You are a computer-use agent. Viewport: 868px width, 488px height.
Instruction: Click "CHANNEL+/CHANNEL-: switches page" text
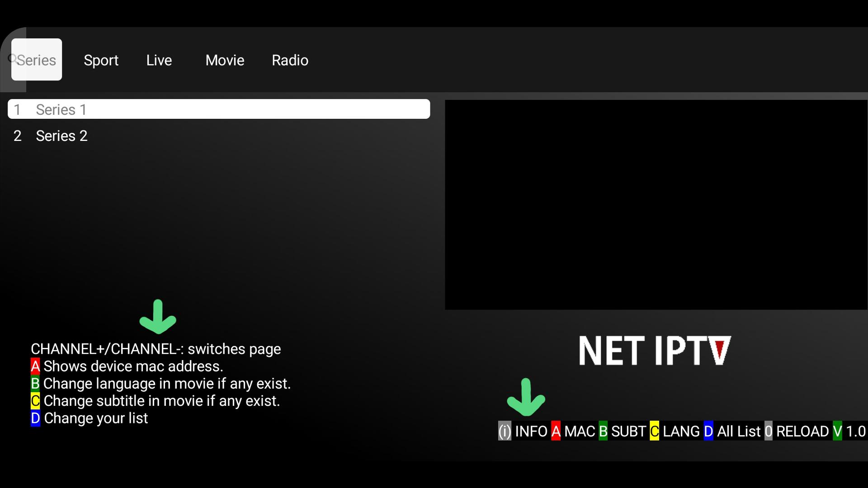coord(156,349)
